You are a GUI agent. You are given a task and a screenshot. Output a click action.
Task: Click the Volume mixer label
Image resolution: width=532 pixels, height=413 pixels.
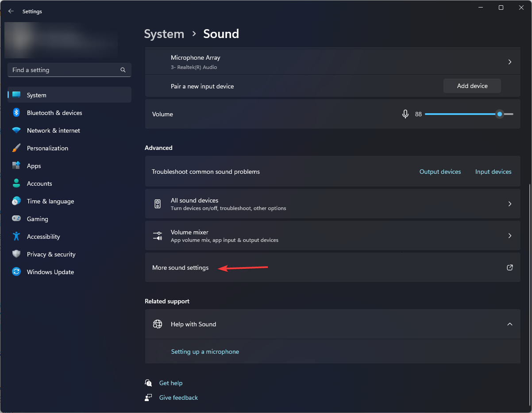[189, 232]
